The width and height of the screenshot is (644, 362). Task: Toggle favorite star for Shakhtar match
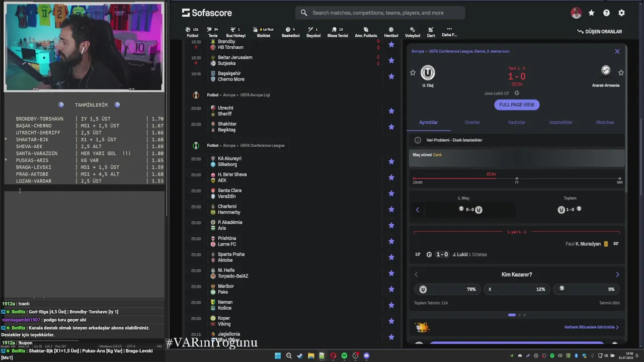(391, 127)
